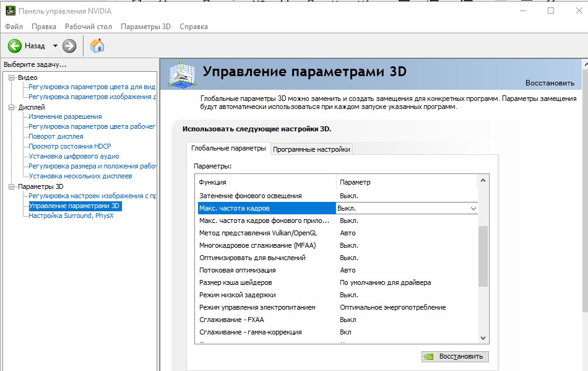Open the Параметры 3D menu
The height and width of the screenshot is (371, 588).
click(x=145, y=27)
